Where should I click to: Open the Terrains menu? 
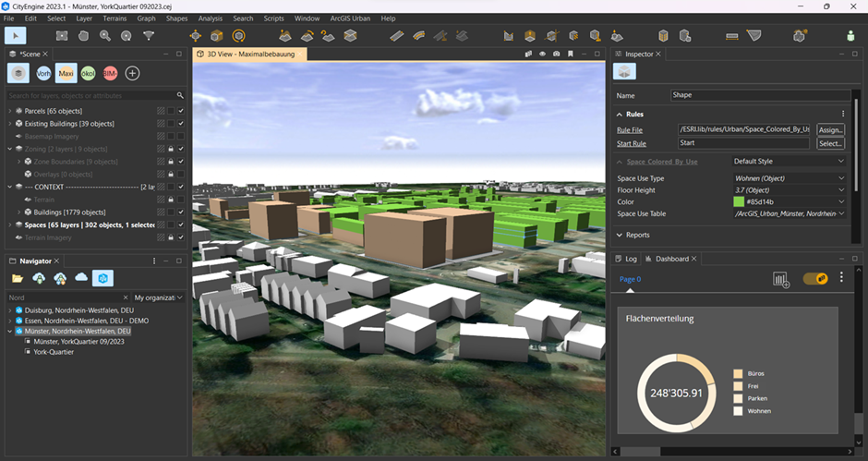click(115, 18)
